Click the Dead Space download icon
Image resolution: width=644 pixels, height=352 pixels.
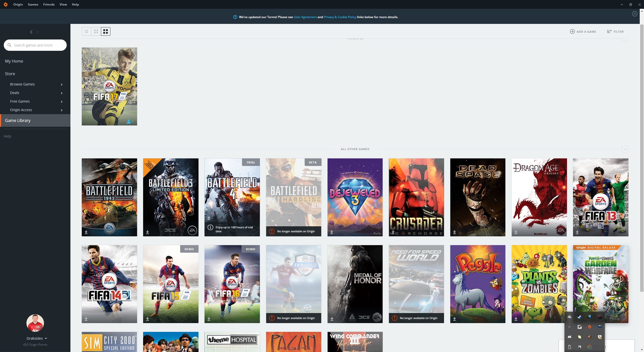tap(454, 232)
